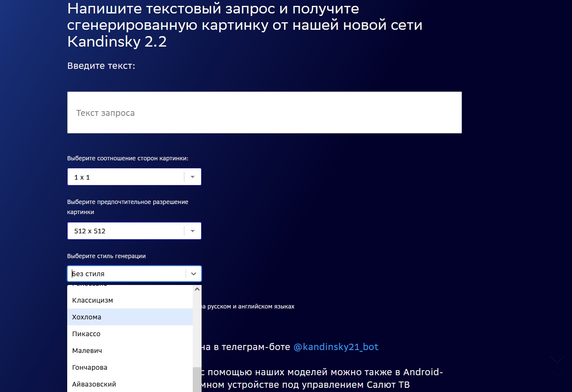Viewport: 572px width, 392px height.
Task: Click the 'Без стиля' style combo box
Action: (x=126, y=274)
